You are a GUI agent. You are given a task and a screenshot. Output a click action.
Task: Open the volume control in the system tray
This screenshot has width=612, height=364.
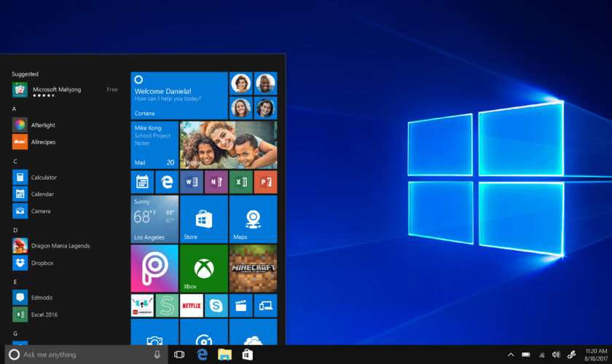556,355
